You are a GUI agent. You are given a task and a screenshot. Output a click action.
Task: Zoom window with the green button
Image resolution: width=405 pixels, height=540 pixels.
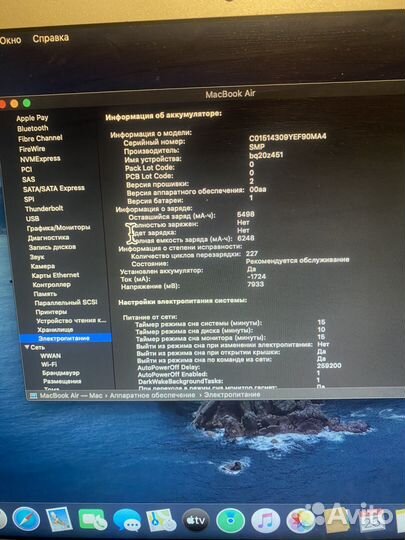point(27,103)
